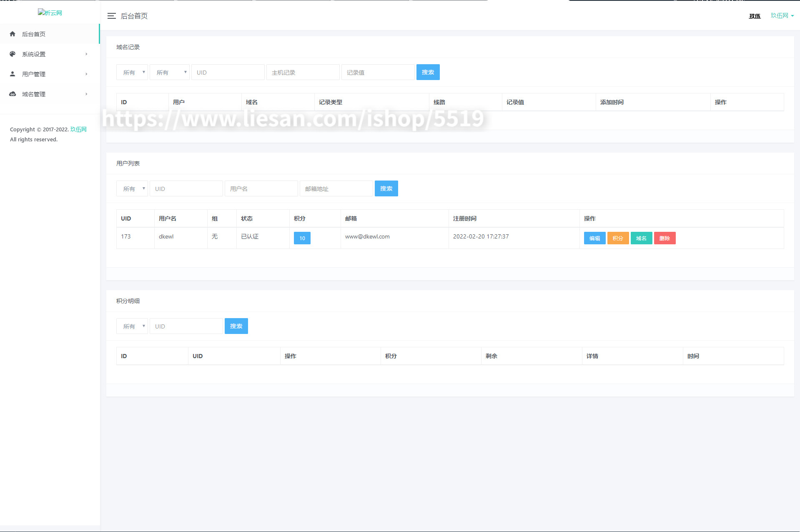Click red 删除 button for user dkewl
Screen dimensions: 800x532
pos(665,238)
